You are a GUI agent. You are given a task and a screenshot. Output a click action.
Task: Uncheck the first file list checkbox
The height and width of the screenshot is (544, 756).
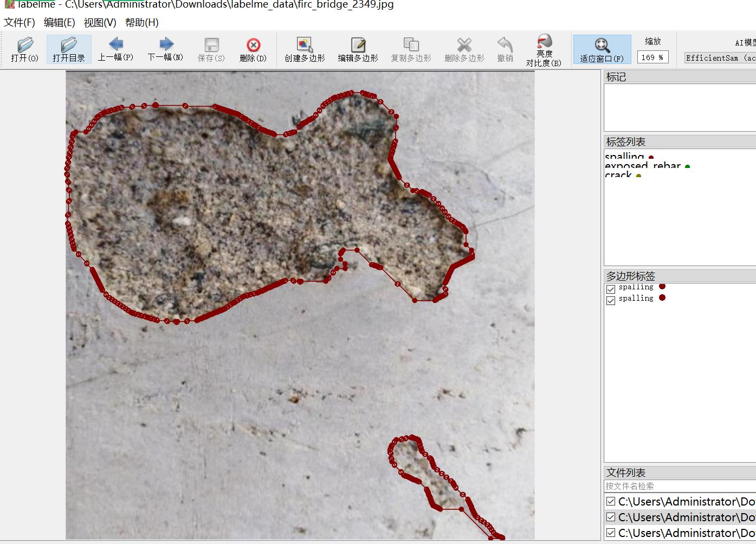[x=611, y=501]
